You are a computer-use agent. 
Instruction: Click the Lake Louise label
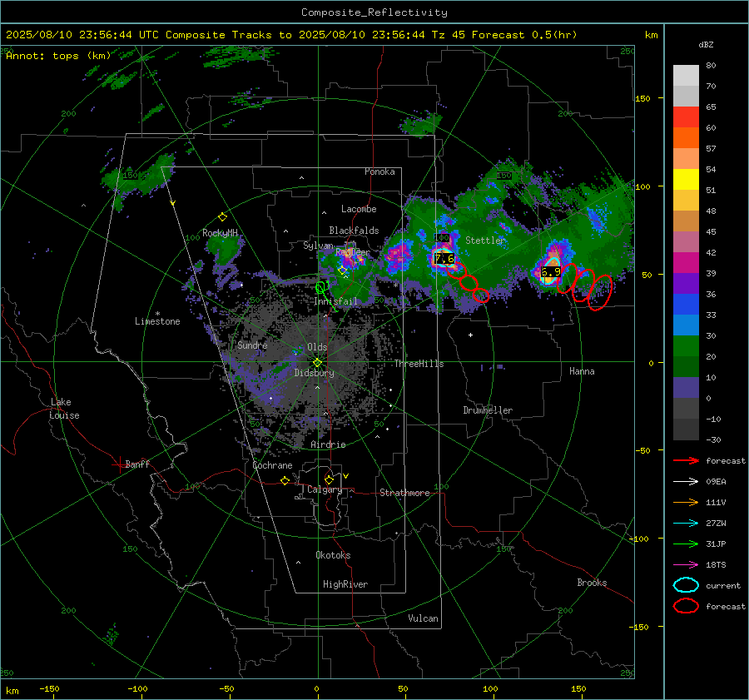(x=64, y=409)
